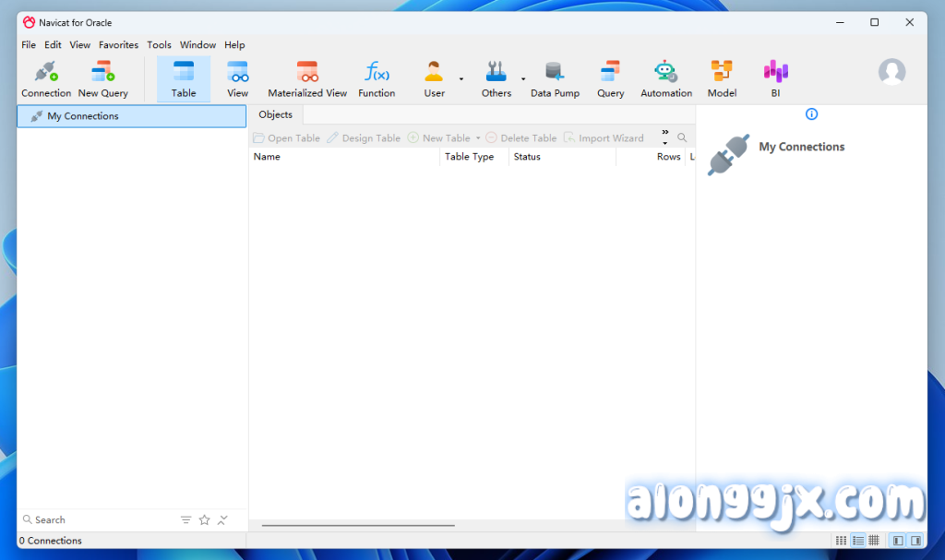The height and width of the screenshot is (560, 945).
Task: Click the Connection toolbar icon
Action: click(x=46, y=78)
